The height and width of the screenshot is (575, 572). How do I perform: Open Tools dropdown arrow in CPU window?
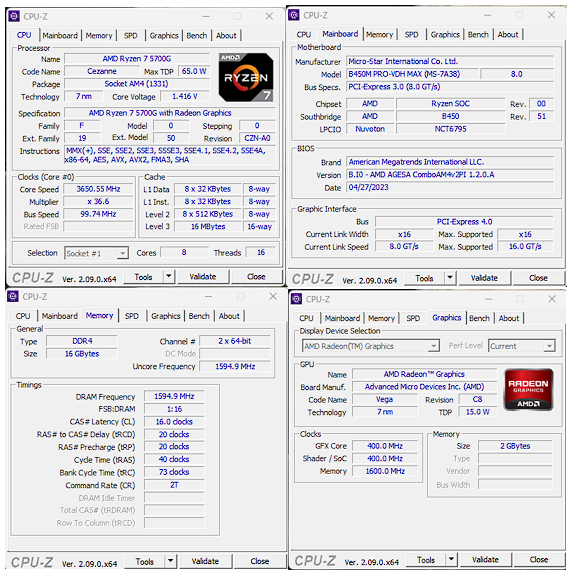pyautogui.click(x=169, y=276)
